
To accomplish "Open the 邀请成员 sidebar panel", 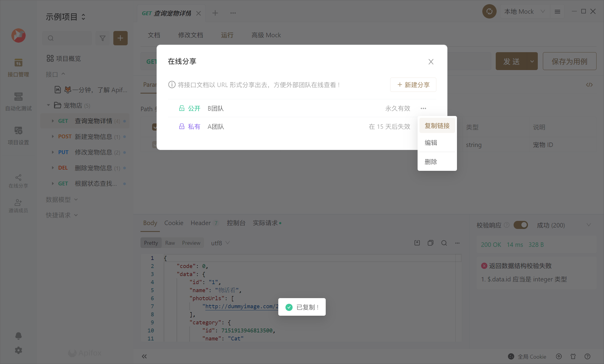I will click(x=18, y=205).
